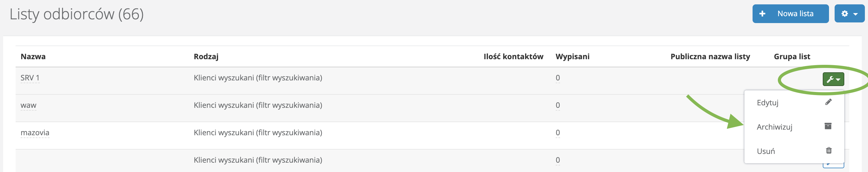
Task: Open the waw list name
Action: click(x=28, y=105)
